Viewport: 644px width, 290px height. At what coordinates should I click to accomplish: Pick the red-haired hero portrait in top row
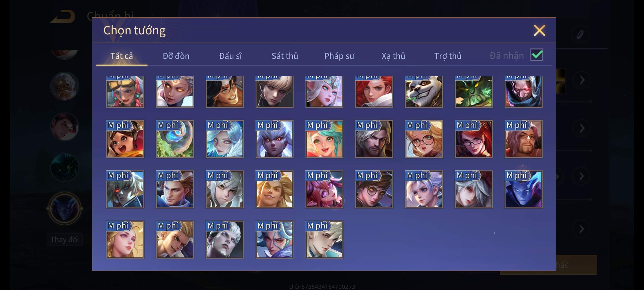tap(374, 92)
